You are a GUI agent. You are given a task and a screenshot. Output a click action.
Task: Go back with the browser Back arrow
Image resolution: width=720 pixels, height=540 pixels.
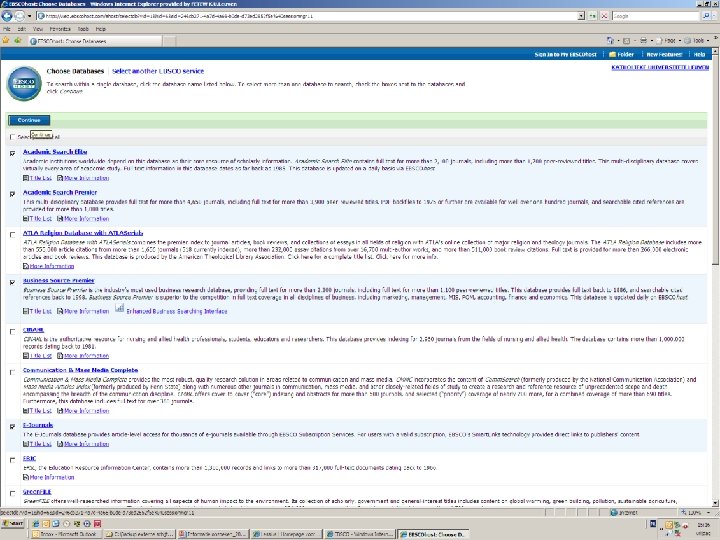tap(7, 16)
